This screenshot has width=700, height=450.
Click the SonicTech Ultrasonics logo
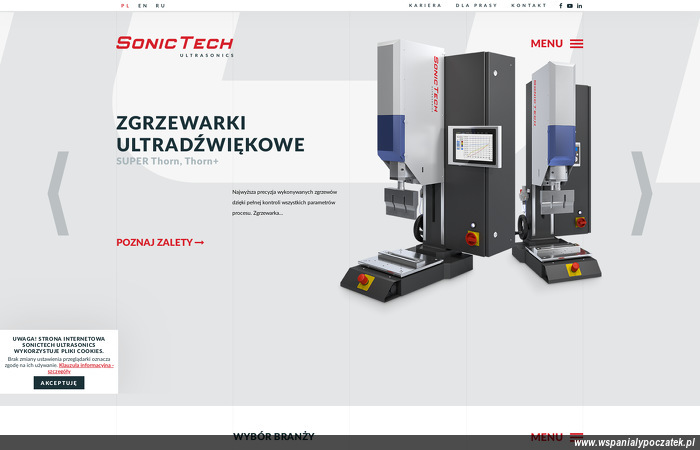click(175, 46)
